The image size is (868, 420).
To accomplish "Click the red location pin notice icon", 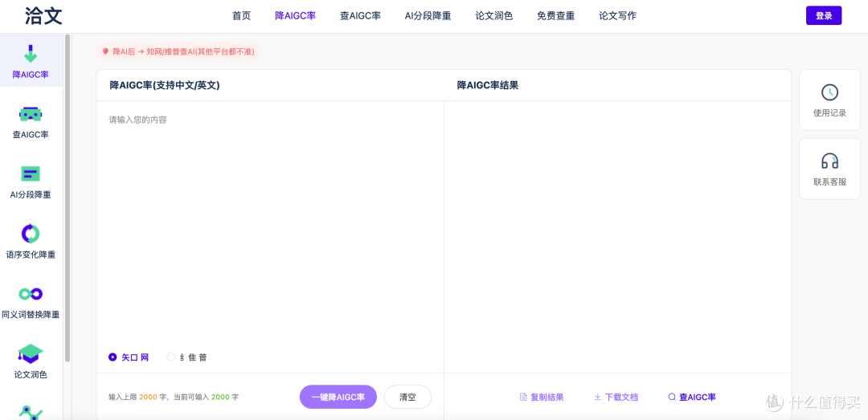I will [x=106, y=51].
